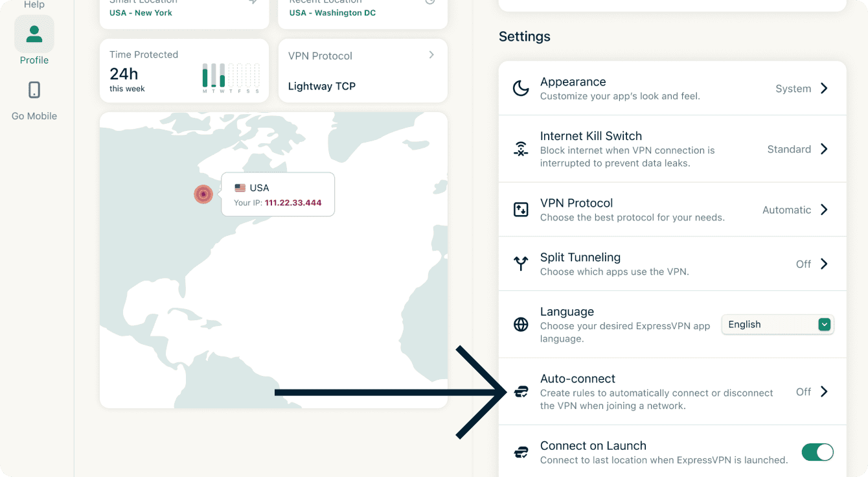The image size is (868, 477).
Task: Click the Off value for Auto-connect
Action: (803, 391)
